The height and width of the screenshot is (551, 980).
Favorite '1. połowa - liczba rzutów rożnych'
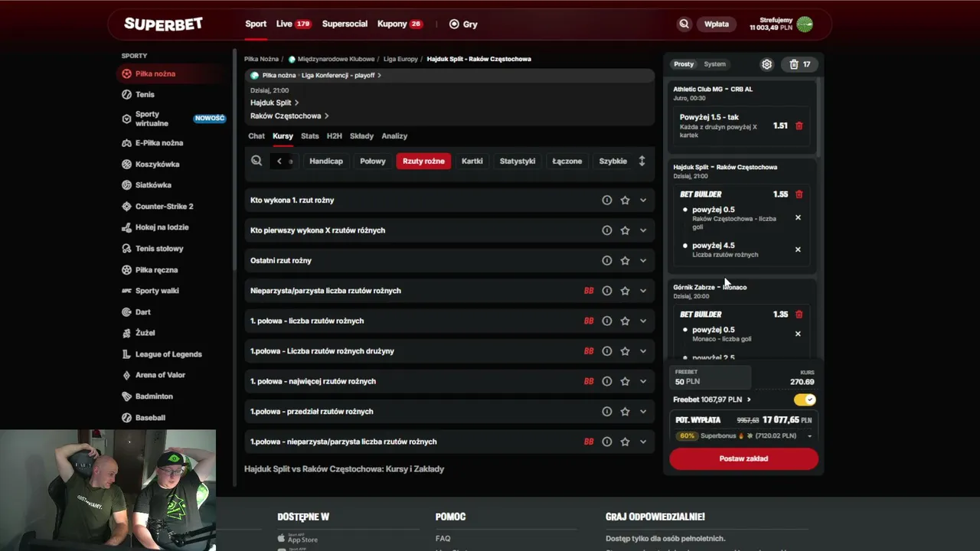click(x=625, y=321)
